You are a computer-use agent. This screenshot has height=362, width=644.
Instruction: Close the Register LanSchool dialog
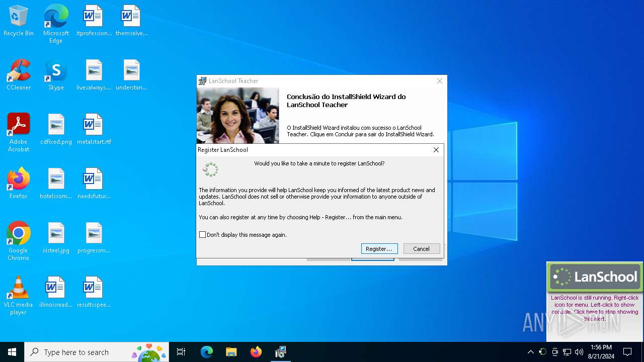coord(436,150)
